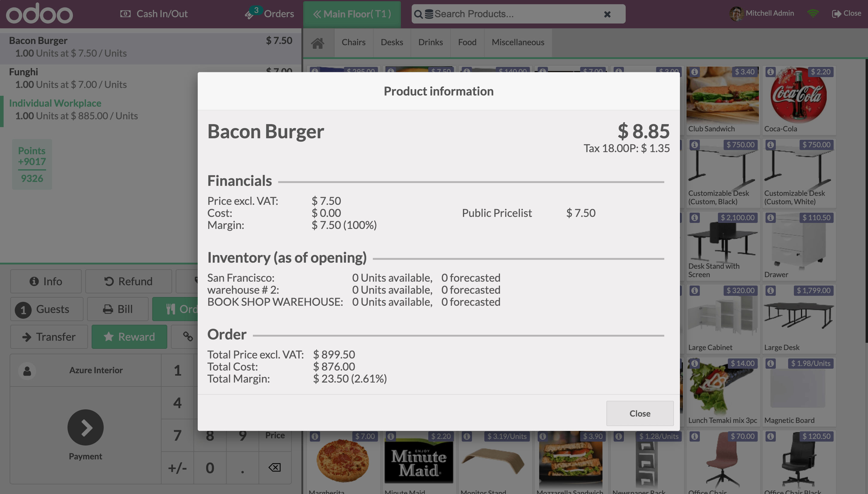Focus the Search Products field
Viewport: 868px width, 494px height.
(509, 14)
